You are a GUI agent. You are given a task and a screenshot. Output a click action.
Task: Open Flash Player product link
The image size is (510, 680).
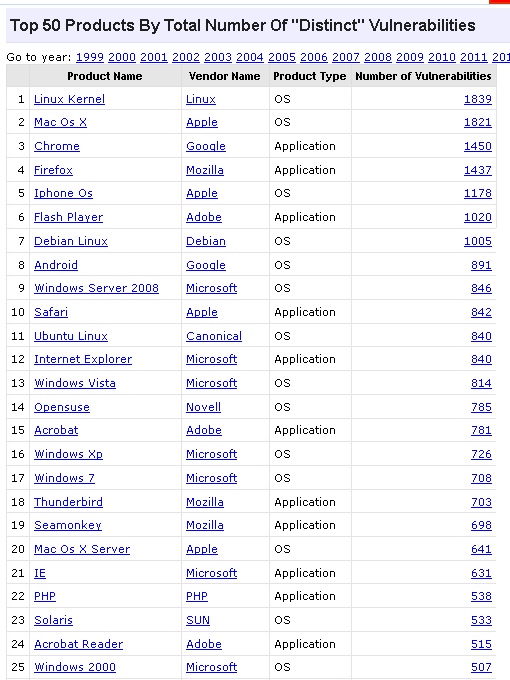[x=69, y=217]
